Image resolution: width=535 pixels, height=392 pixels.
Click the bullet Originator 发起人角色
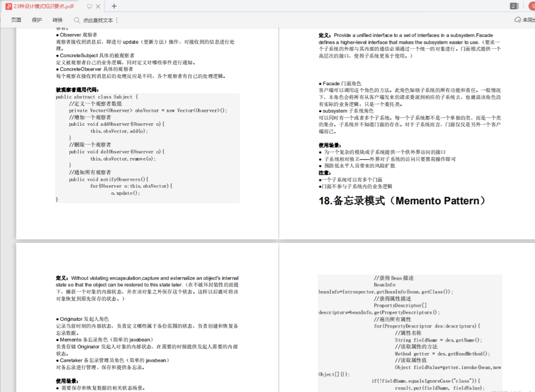(x=82, y=319)
